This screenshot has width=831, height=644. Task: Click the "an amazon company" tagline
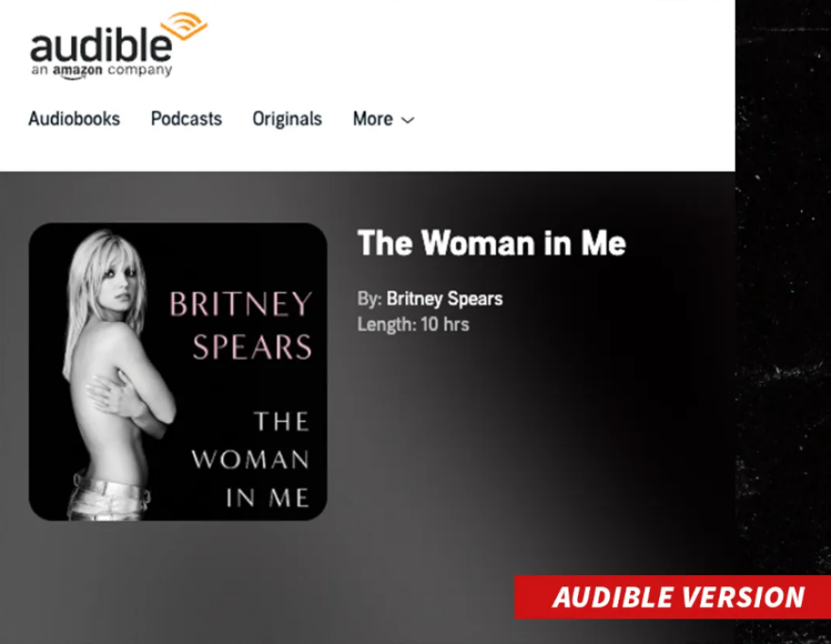[x=101, y=71]
